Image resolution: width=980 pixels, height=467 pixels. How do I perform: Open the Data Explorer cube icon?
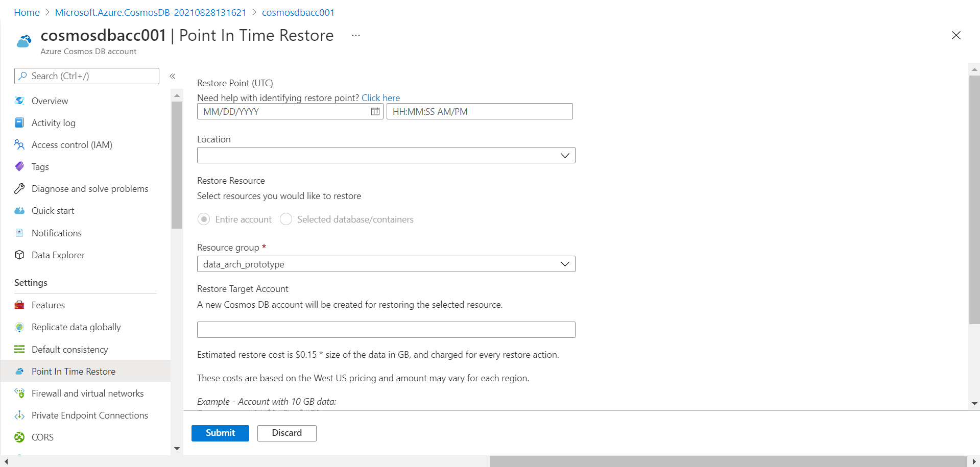click(x=19, y=255)
